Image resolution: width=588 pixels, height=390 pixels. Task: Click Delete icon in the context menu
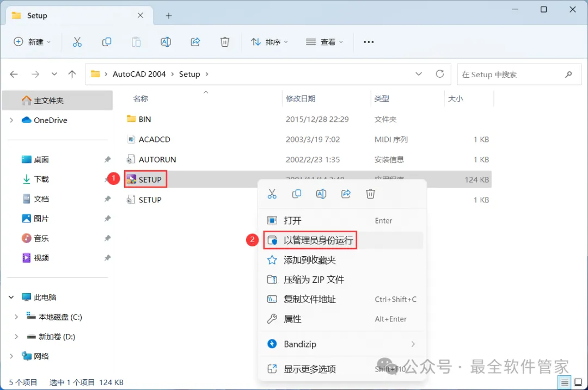coord(371,194)
